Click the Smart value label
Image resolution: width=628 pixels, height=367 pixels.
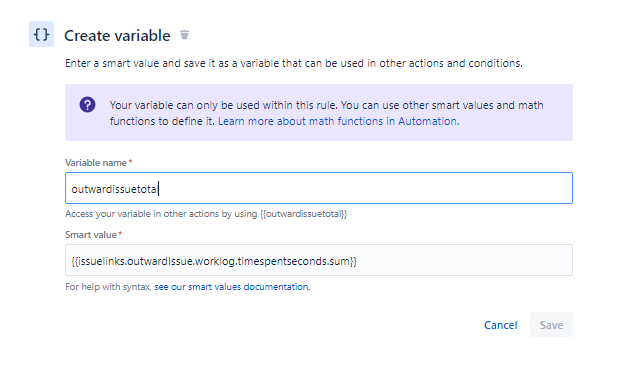(x=91, y=235)
